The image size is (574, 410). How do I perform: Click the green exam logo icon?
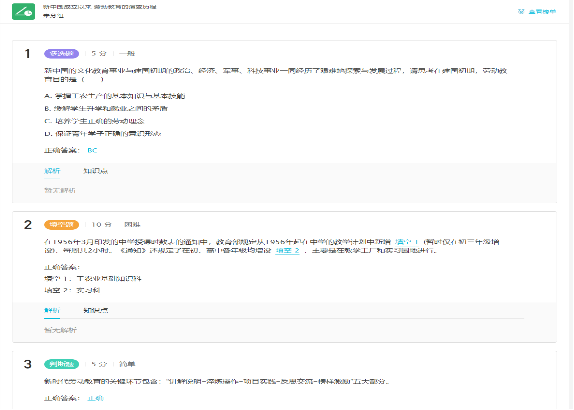click(23, 11)
